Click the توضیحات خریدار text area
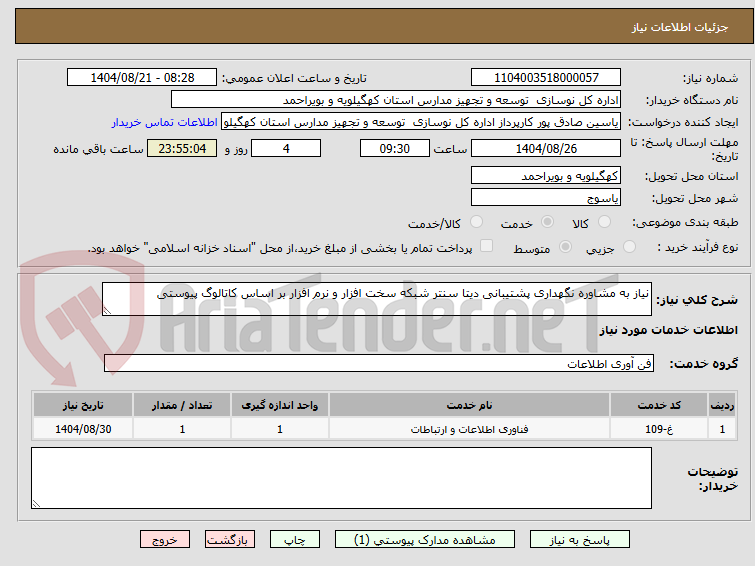755x566 pixels. point(341,478)
